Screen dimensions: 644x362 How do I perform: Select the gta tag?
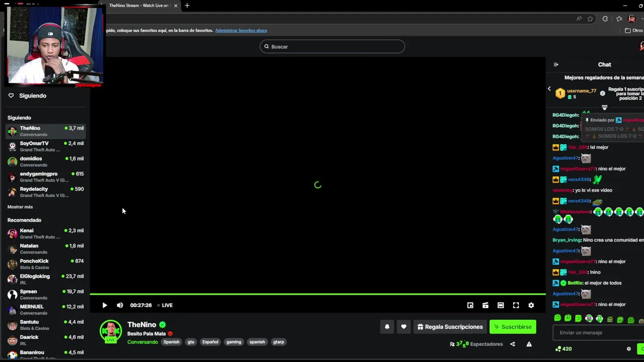[x=191, y=342]
